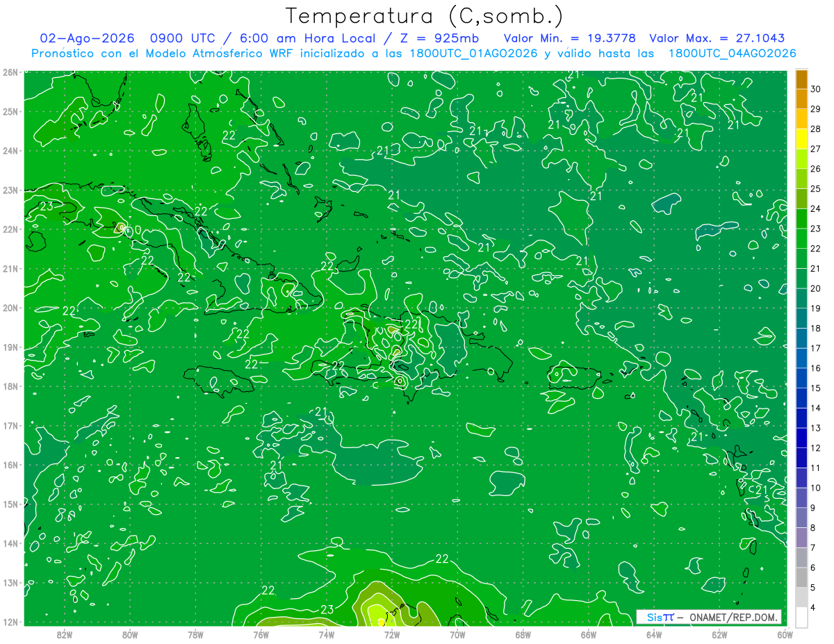
Task: Click the "24" label on color scale
Action: (x=815, y=208)
